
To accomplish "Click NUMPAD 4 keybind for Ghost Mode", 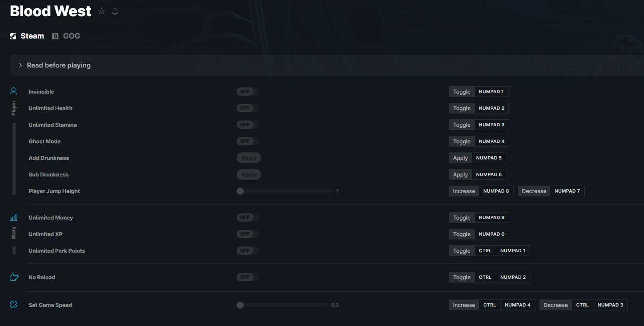I will pyautogui.click(x=491, y=141).
